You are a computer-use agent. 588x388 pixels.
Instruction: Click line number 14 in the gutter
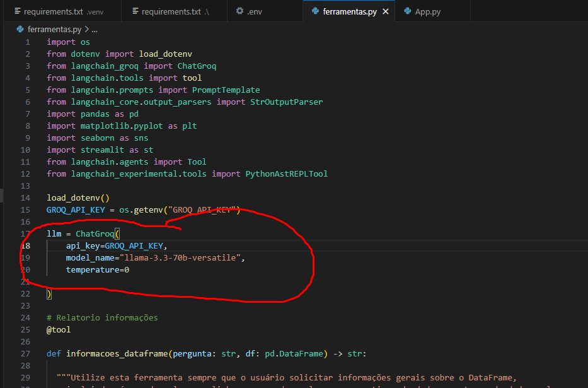25,197
